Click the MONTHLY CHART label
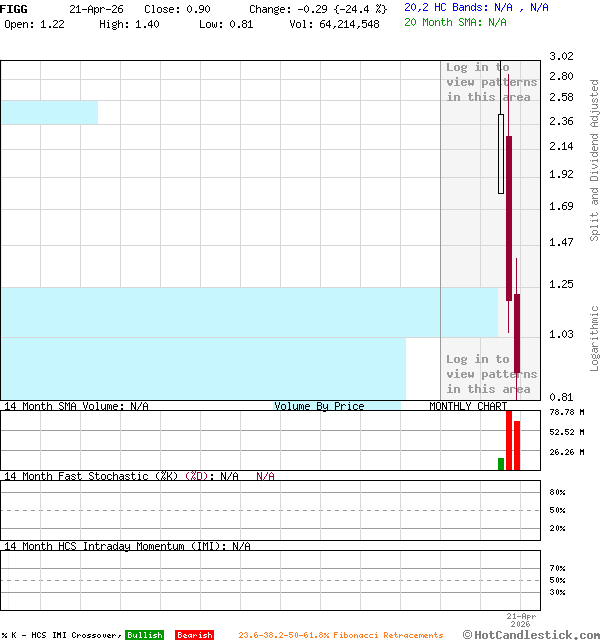 [x=468, y=406]
